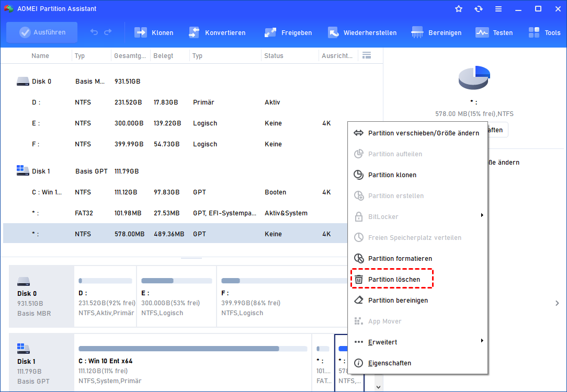Expand the BitLocker submenu arrow
567x392 pixels.
(x=482, y=215)
